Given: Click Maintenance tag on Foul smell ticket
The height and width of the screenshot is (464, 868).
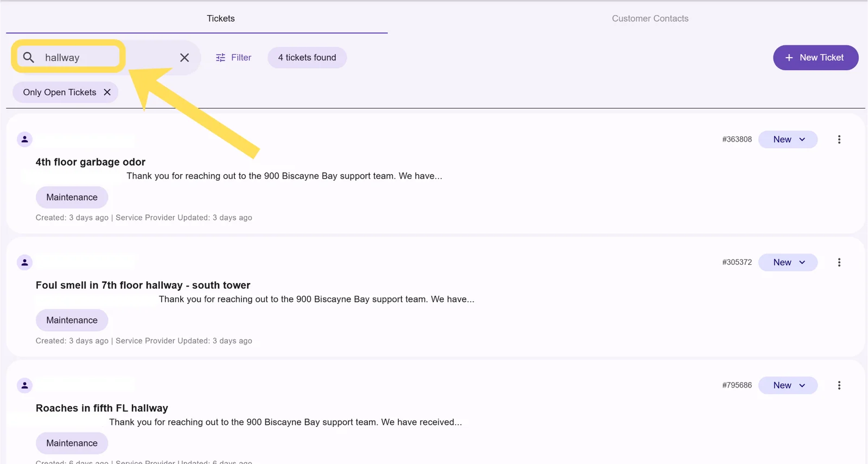Looking at the screenshot, I should 72,320.
